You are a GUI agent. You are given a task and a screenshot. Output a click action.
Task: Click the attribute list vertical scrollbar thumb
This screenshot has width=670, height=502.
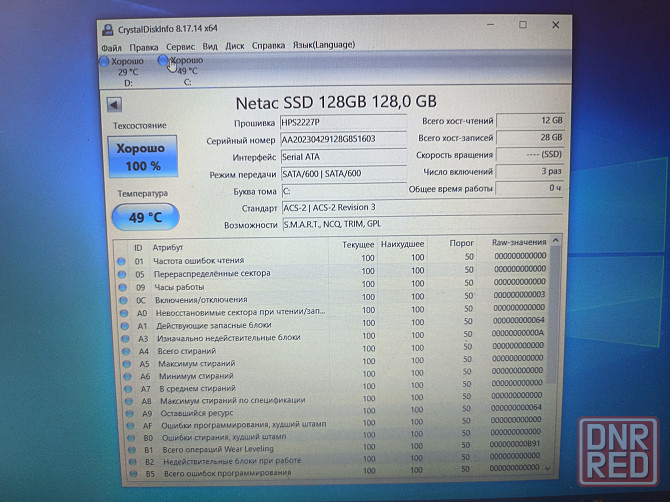click(553, 314)
